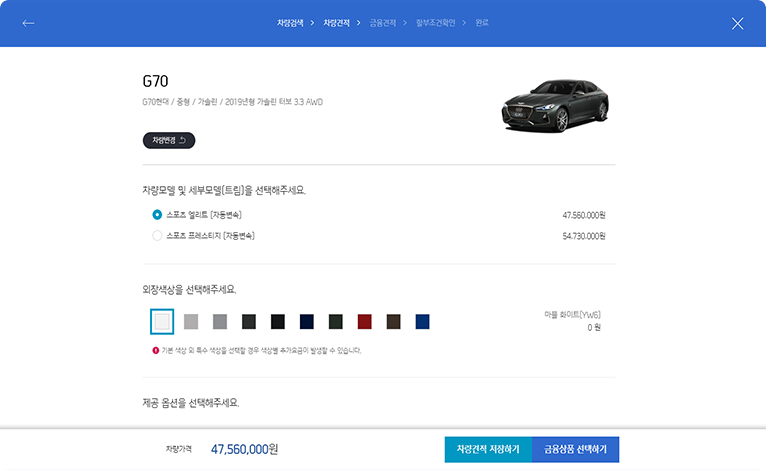Pick the brown exterior color swatch

(x=393, y=322)
